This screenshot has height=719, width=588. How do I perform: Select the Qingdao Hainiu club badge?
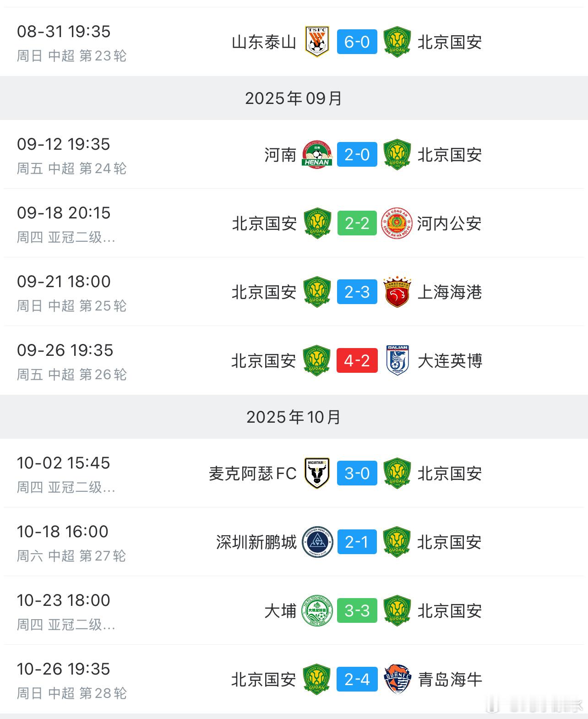pos(397,680)
